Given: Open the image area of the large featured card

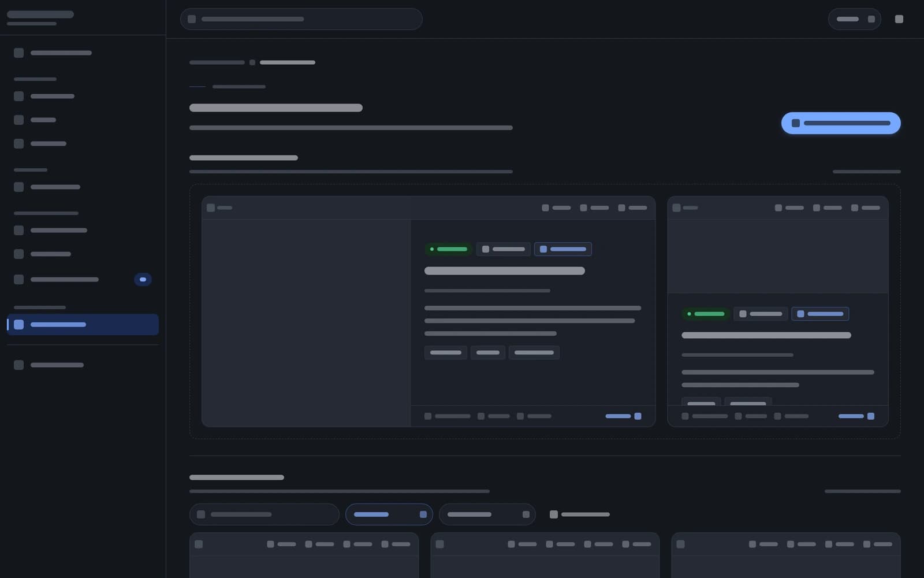Looking at the screenshot, I should (306, 323).
